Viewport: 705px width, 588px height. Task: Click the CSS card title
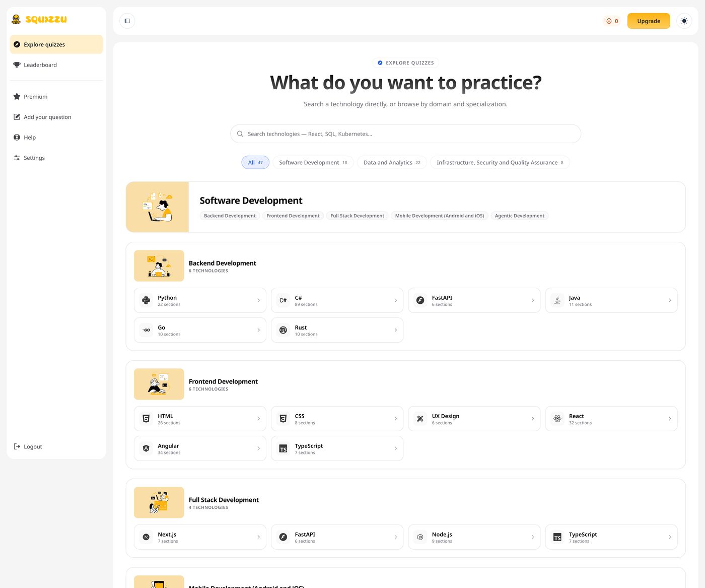coord(300,416)
